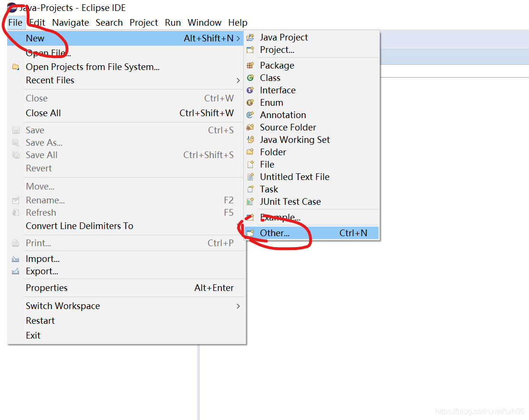Screen dimensions: 529x420
Task: Click the purple Interface icon
Action: click(250, 90)
